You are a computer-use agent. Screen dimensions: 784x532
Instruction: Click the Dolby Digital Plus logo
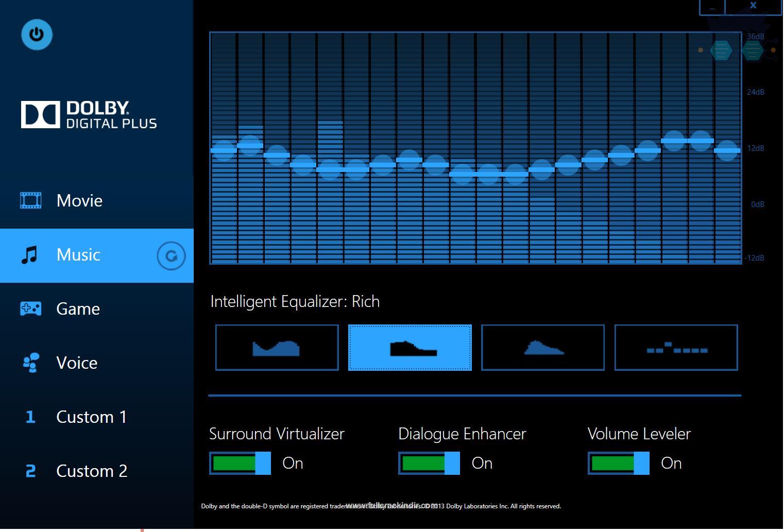pos(89,114)
